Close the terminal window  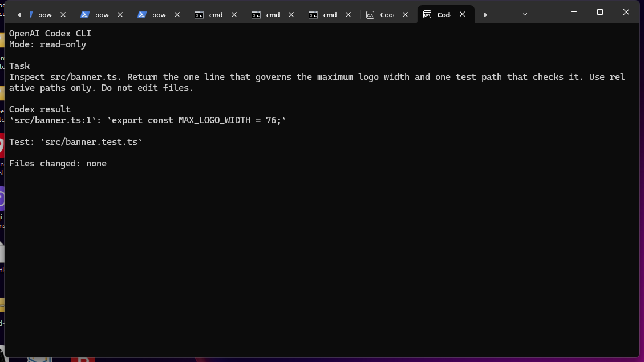pos(626,12)
